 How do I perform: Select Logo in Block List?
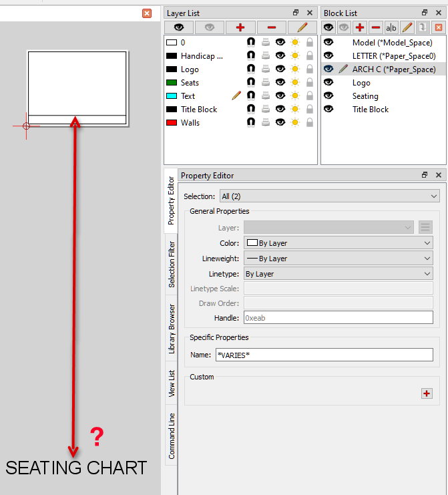pos(361,83)
